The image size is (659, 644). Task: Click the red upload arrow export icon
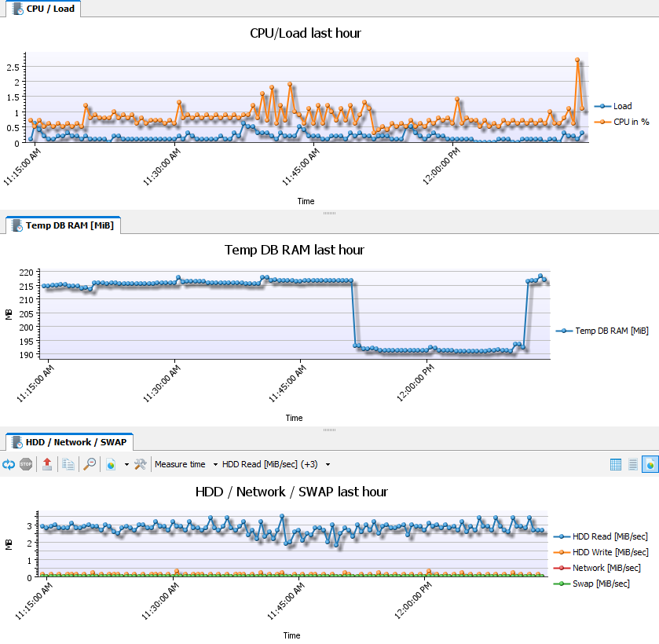pos(47,464)
